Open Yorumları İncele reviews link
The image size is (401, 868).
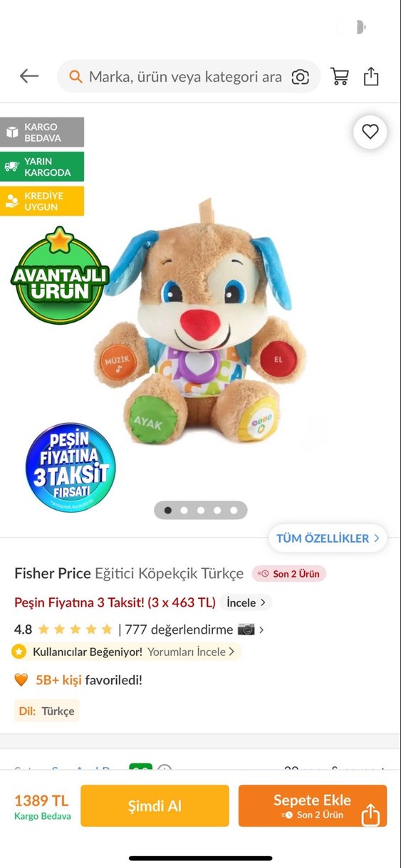[191, 652]
